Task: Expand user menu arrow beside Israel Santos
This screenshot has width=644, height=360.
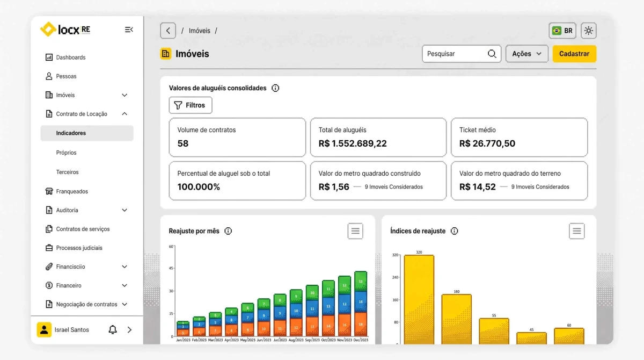Action: pyautogui.click(x=129, y=330)
